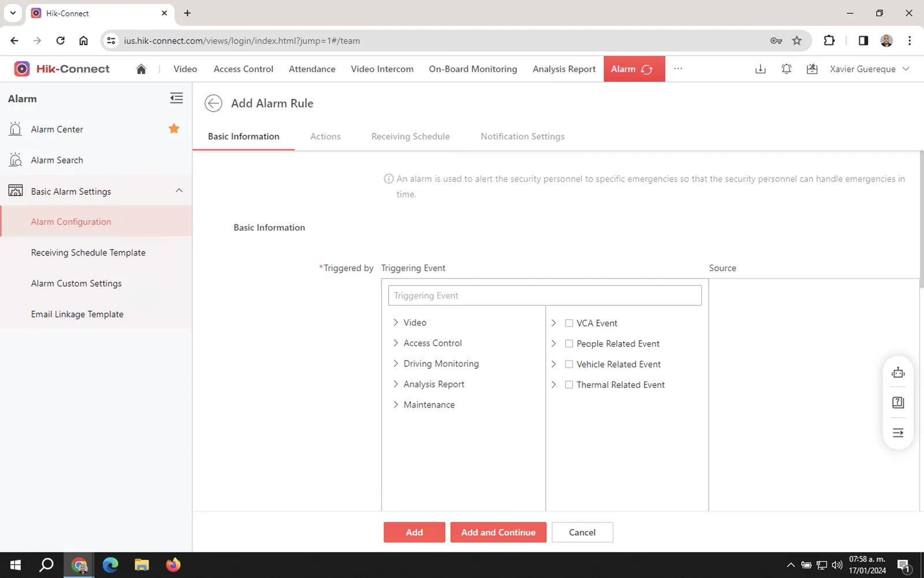
Task: Expand the VCA Event arrow
Action: (553, 323)
